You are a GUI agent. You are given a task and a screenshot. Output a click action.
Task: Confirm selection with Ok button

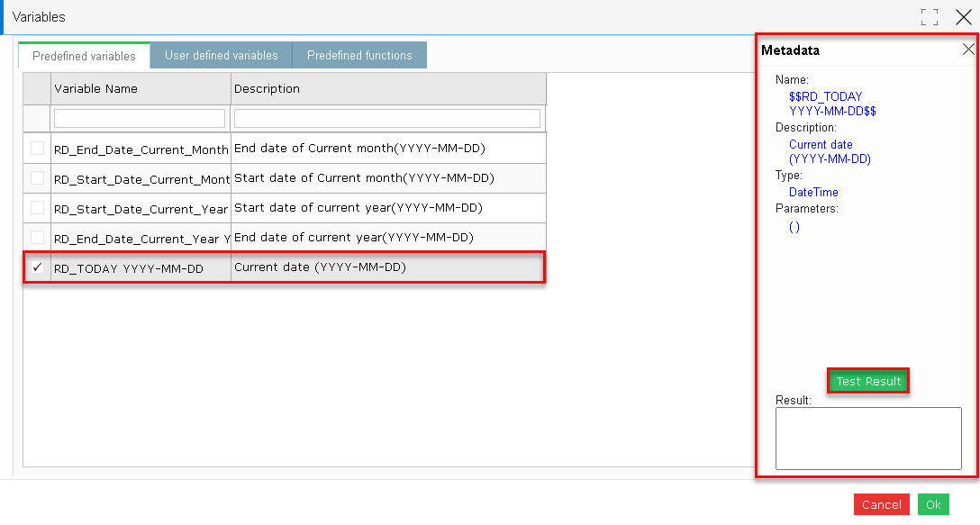click(x=933, y=504)
